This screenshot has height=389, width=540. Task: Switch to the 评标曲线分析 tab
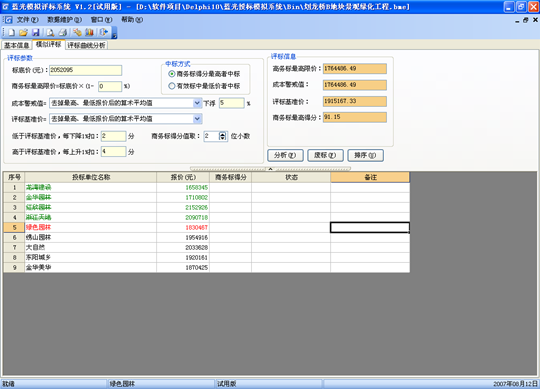coord(86,45)
